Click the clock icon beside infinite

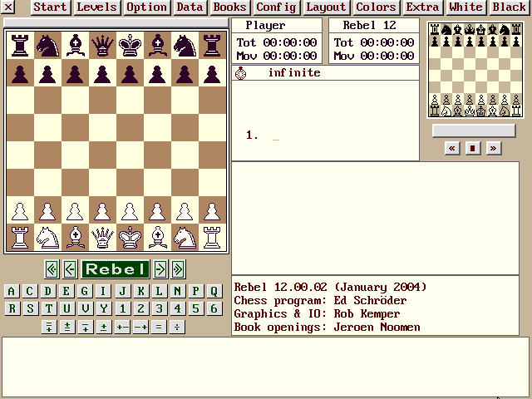click(240, 73)
